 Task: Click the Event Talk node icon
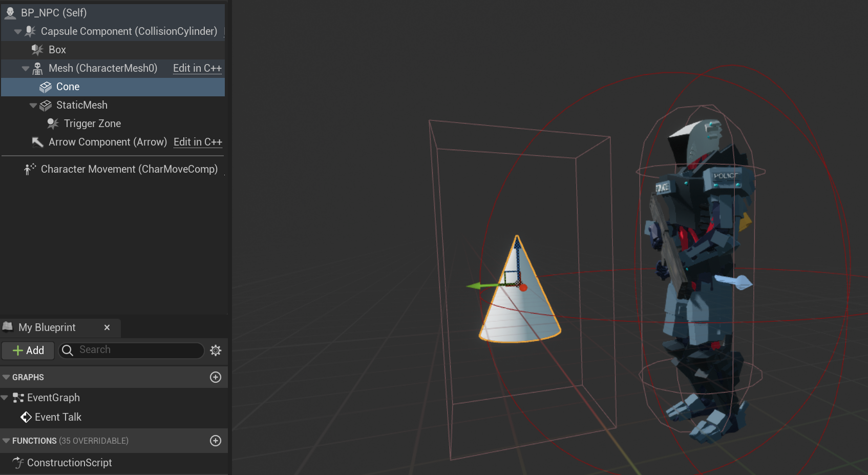click(x=26, y=417)
